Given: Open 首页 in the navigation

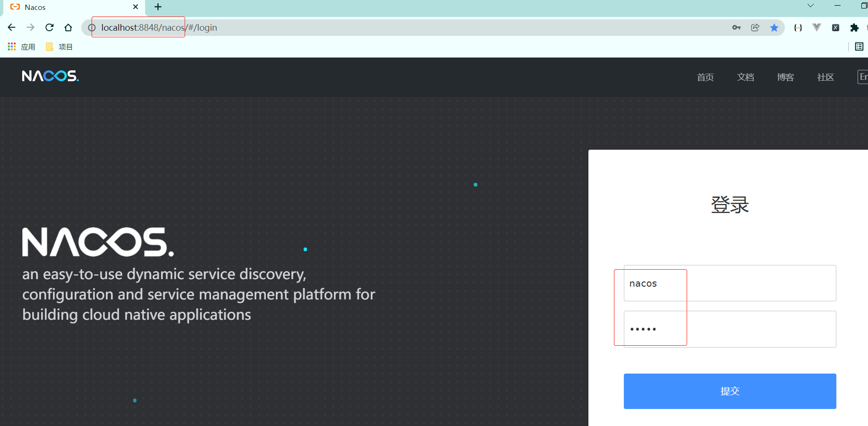Looking at the screenshot, I should pyautogui.click(x=705, y=77).
